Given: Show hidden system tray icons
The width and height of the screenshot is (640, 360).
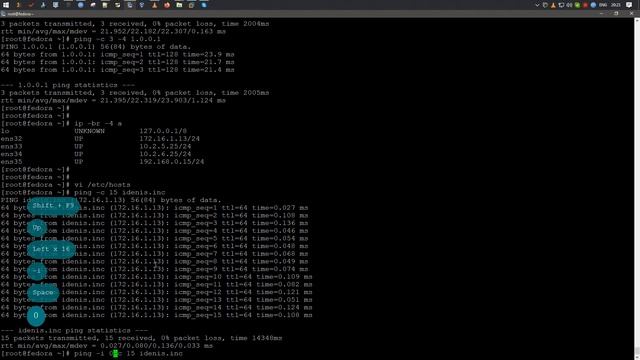Looking at the screenshot, I should click(x=537, y=5).
